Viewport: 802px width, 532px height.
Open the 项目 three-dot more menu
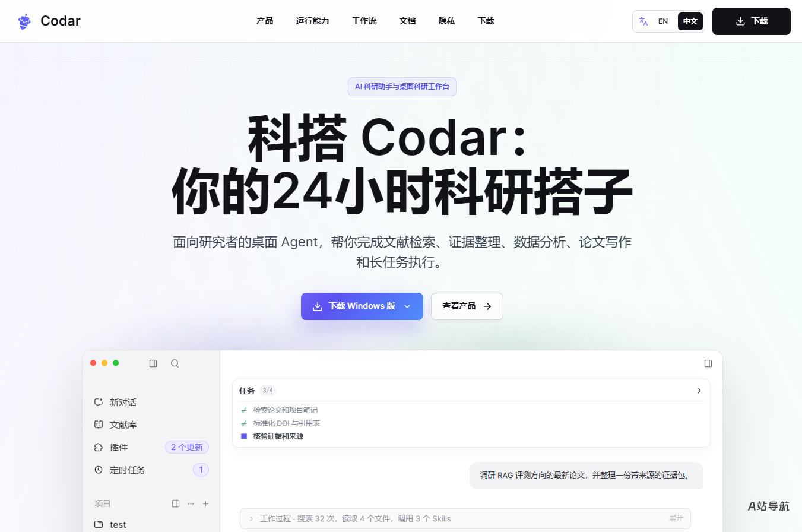click(x=191, y=503)
